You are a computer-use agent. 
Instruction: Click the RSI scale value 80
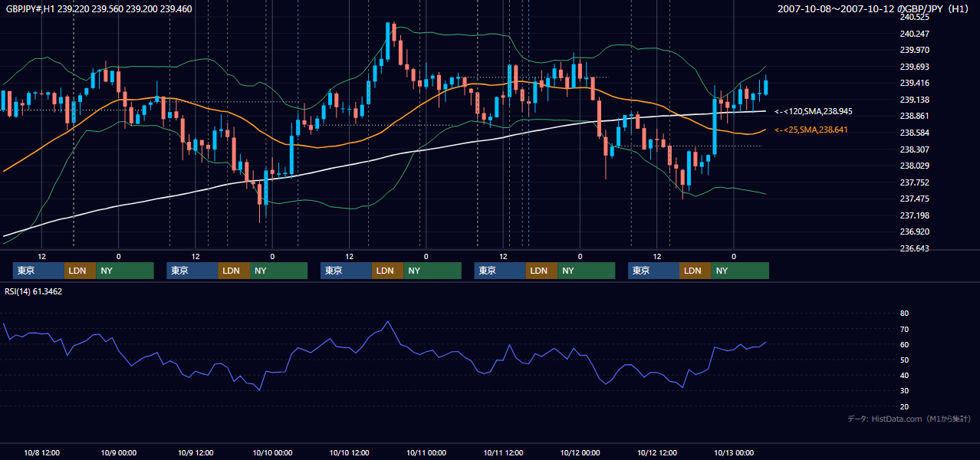coord(904,314)
